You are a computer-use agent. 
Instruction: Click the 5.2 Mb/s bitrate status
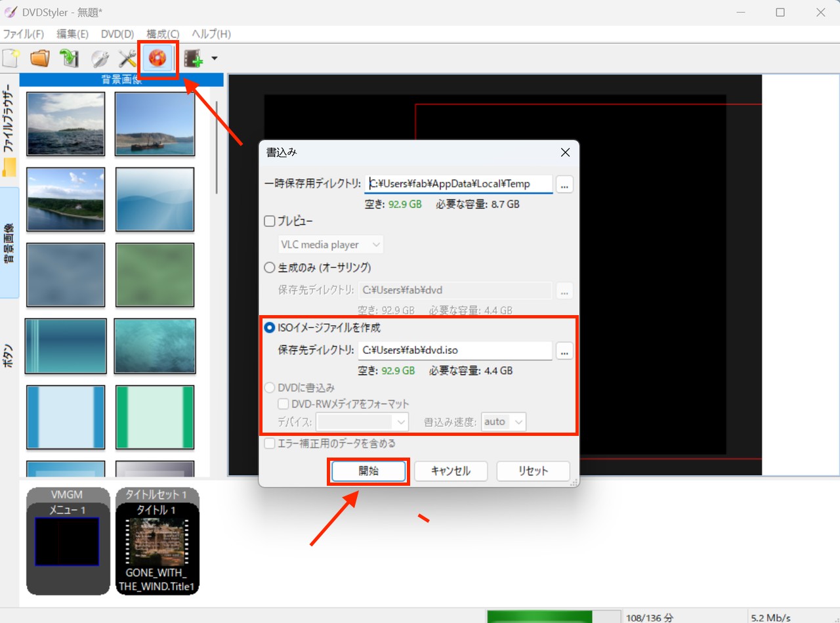tap(770, 618)
